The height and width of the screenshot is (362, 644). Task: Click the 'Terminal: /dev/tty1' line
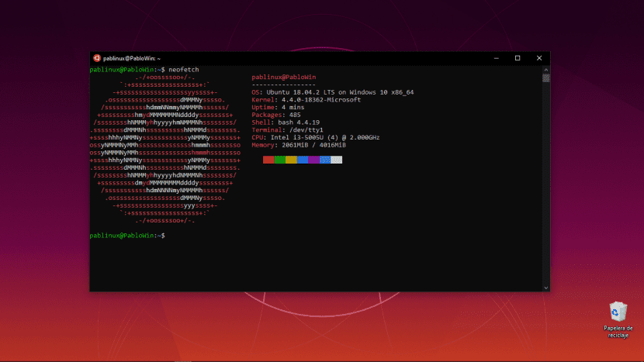[288, 130]
